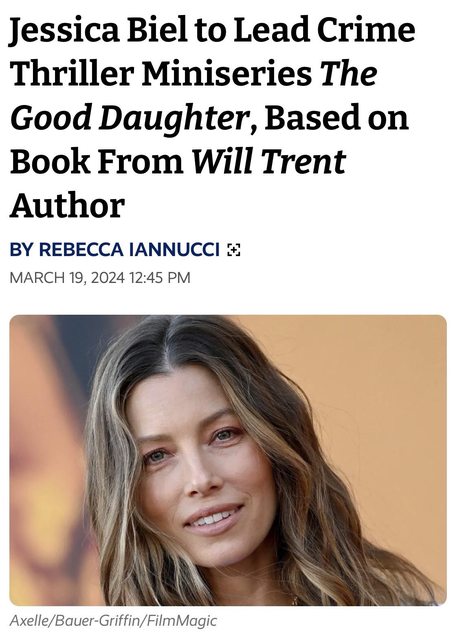
Task: Click "Based on" in the headline
Action: pyautogui.click(x=337, y=118)
